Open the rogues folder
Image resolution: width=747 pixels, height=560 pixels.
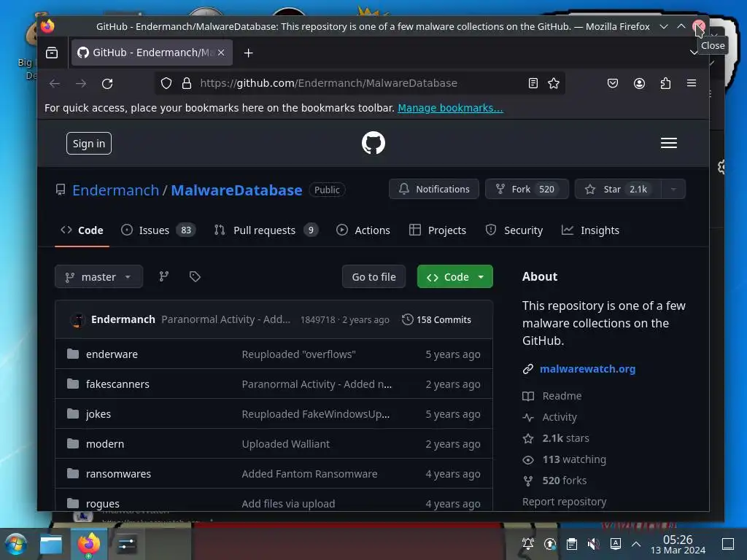102,504
